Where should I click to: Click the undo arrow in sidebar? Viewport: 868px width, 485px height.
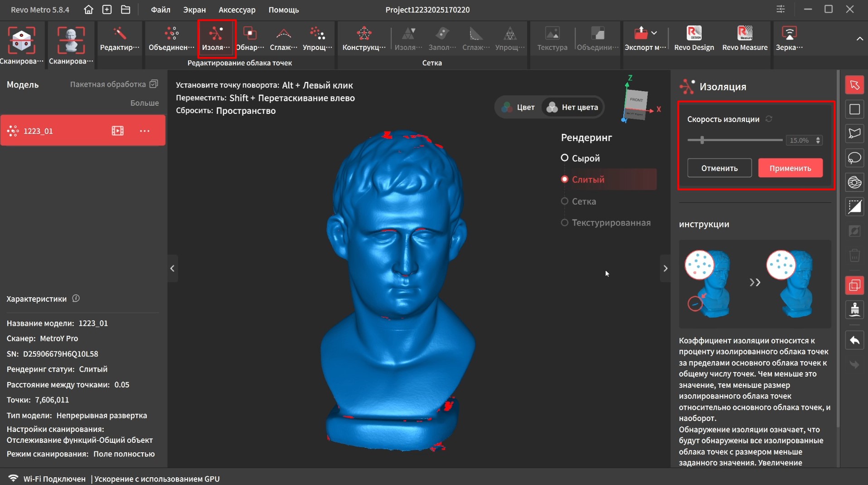pyautogui.click(x=854, y=340)
